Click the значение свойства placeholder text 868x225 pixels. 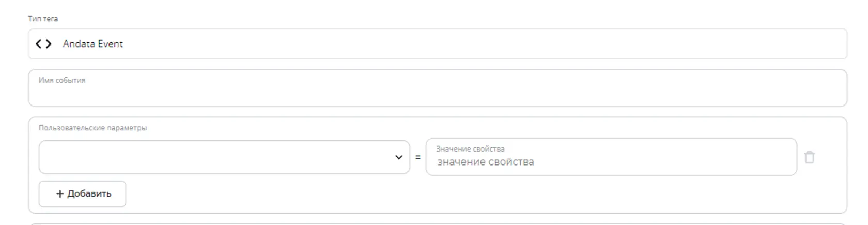click(486, 162)
